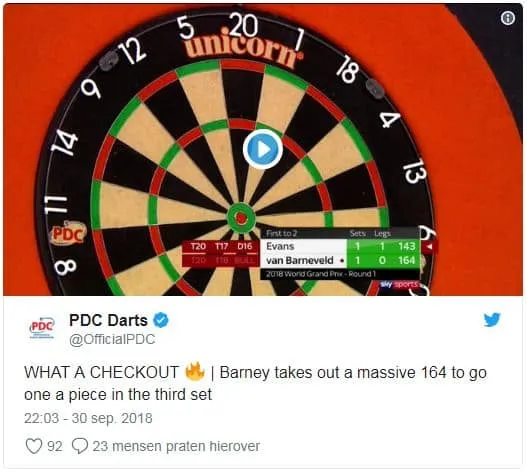Screen dimensions: 527x473
Task: Open the PDC Darts account name
Action: 108,320
